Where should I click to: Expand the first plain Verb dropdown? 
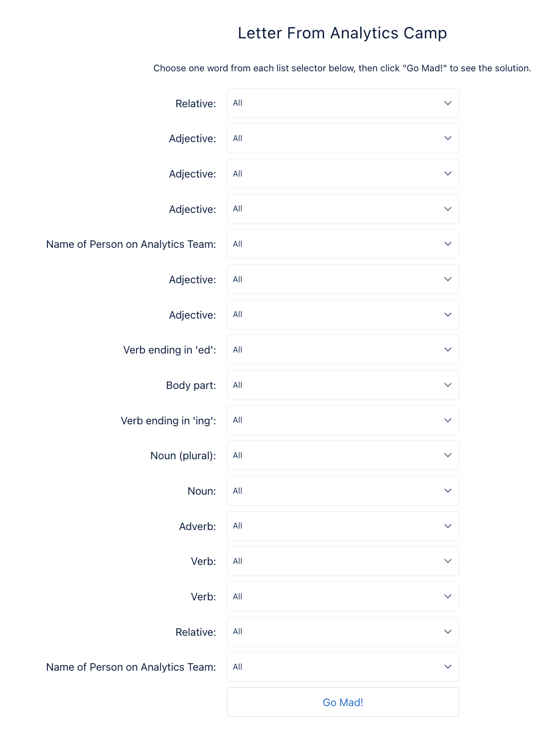(342, 561)
